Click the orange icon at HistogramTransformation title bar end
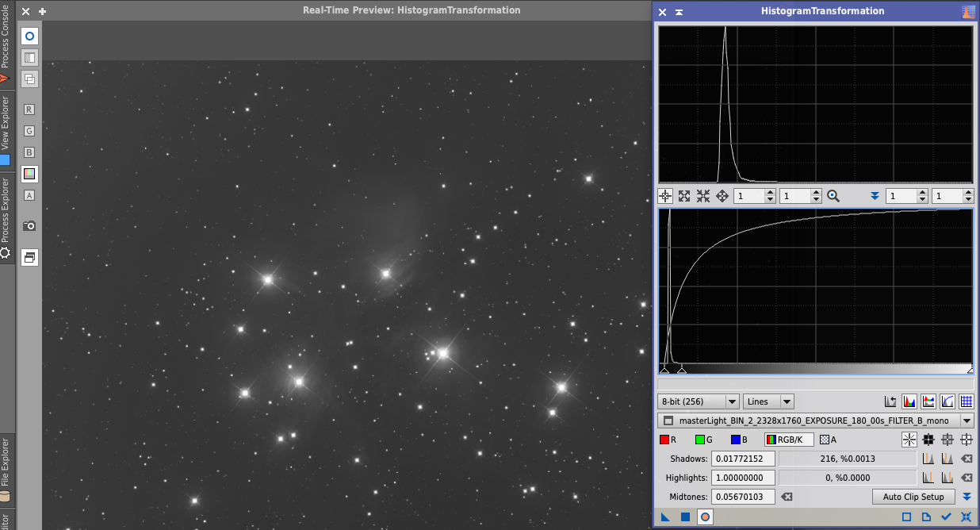This screenshot has width=980, height=530. (968, 11)
